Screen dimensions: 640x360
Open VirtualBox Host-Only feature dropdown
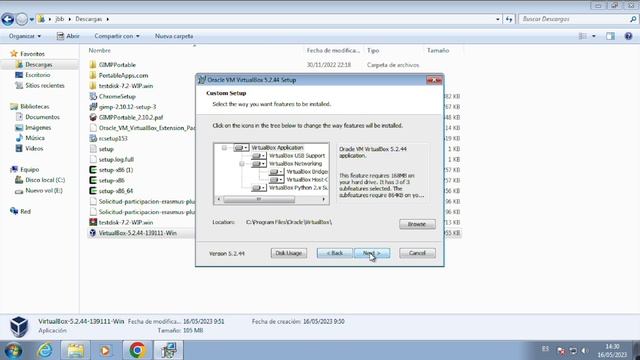(x=276, y=180)
